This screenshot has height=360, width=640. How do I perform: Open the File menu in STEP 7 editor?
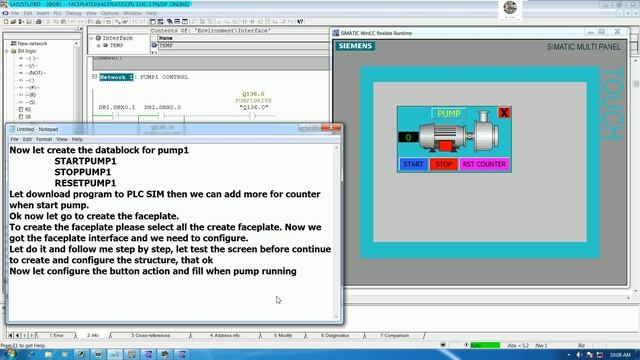(x=15, y=13)
